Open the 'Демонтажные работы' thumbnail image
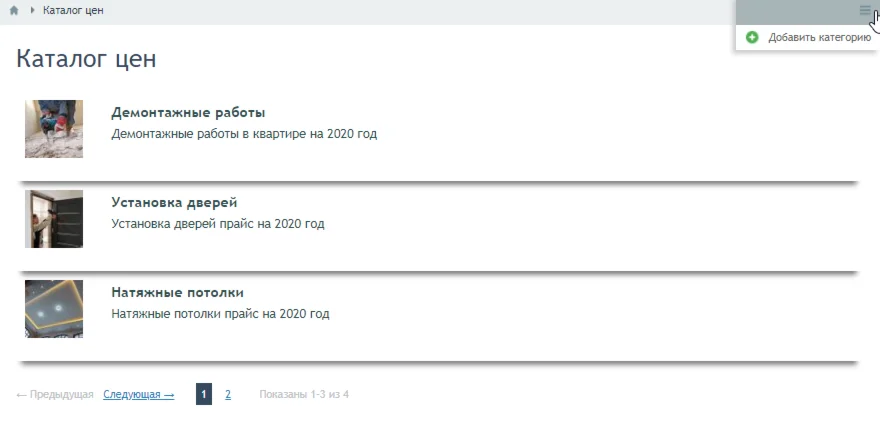 point(54,129)
